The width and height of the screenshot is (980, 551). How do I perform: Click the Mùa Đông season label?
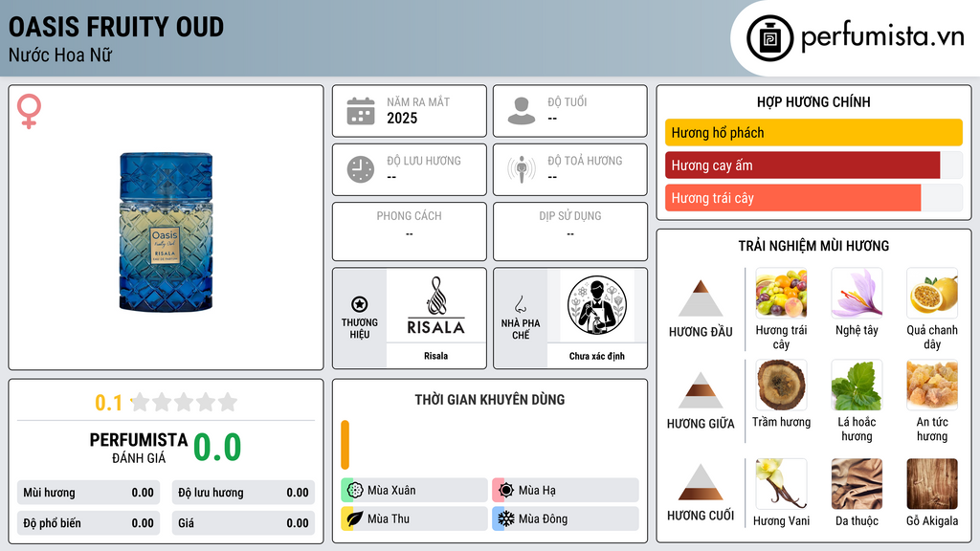click(544, 518)
